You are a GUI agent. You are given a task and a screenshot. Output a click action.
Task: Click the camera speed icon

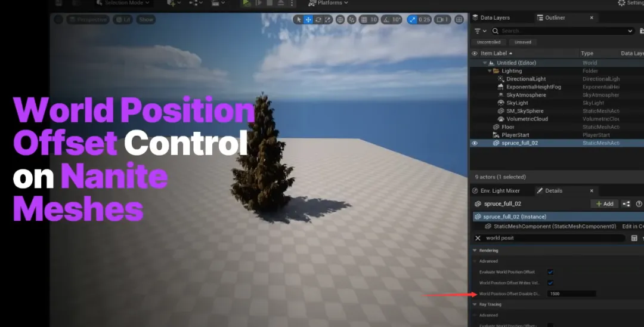click(442, 19)
